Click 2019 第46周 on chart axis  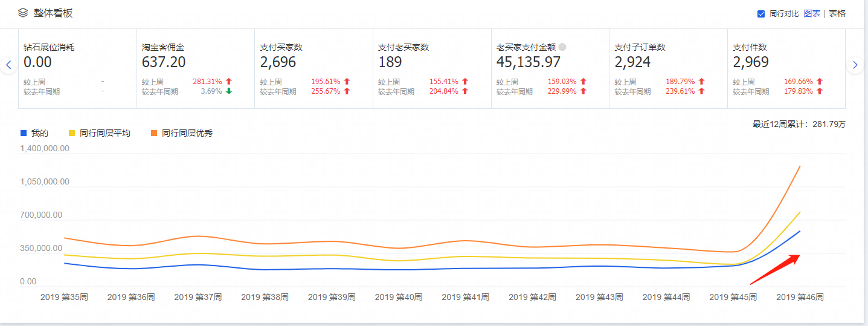[x=800, y=298]
